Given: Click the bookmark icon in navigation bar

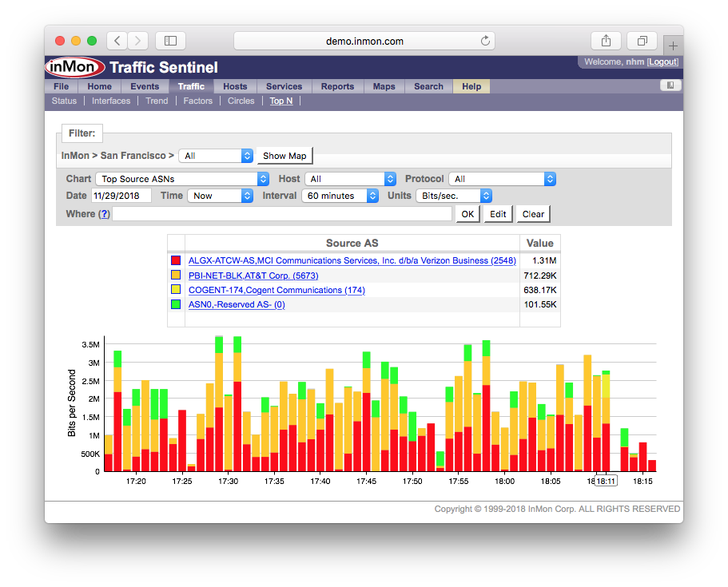Looking at the screenshot, I should pyautogui.click(x=670, y=85).
